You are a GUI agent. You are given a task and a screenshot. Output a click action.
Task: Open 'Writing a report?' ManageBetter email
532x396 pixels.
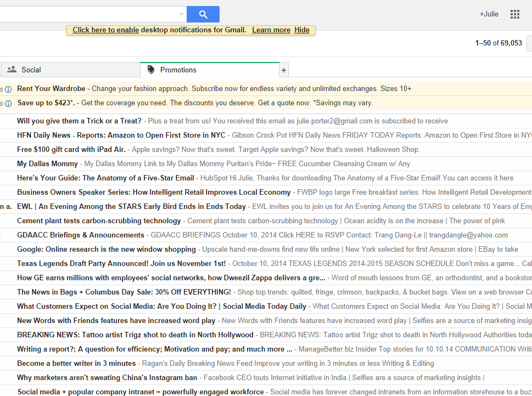click(x=266, y=349)
